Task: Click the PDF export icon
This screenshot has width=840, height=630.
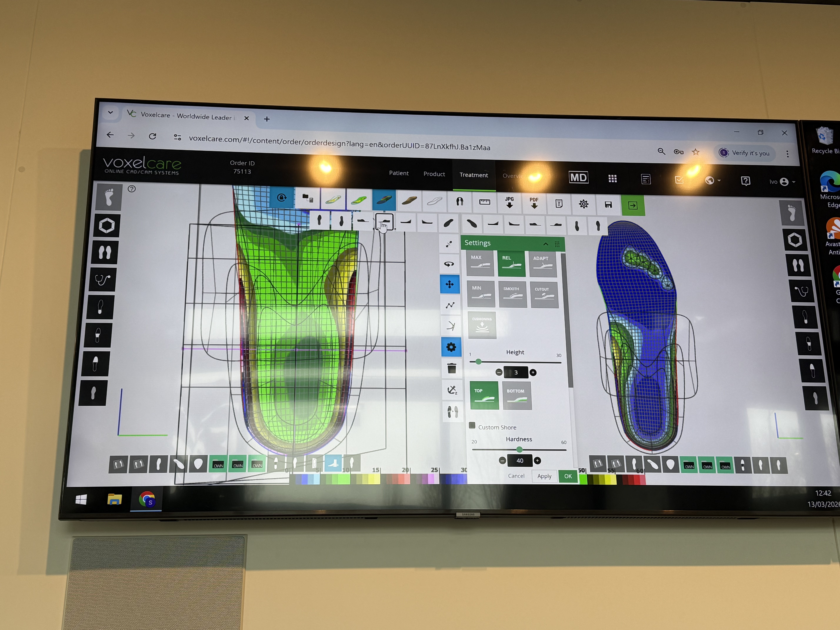Action: [x=534, y=203]
